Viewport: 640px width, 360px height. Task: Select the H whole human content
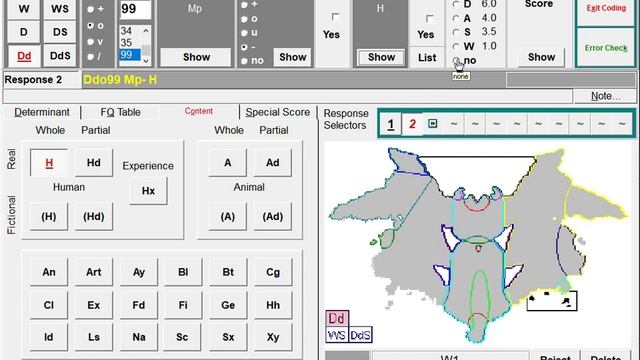click(49, 163)
